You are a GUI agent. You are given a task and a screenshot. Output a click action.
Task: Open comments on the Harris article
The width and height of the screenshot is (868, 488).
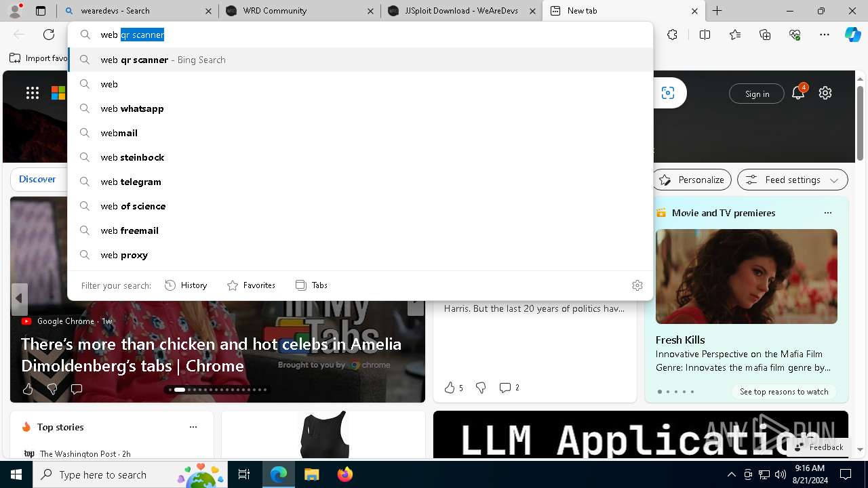[x=509, y=388]
